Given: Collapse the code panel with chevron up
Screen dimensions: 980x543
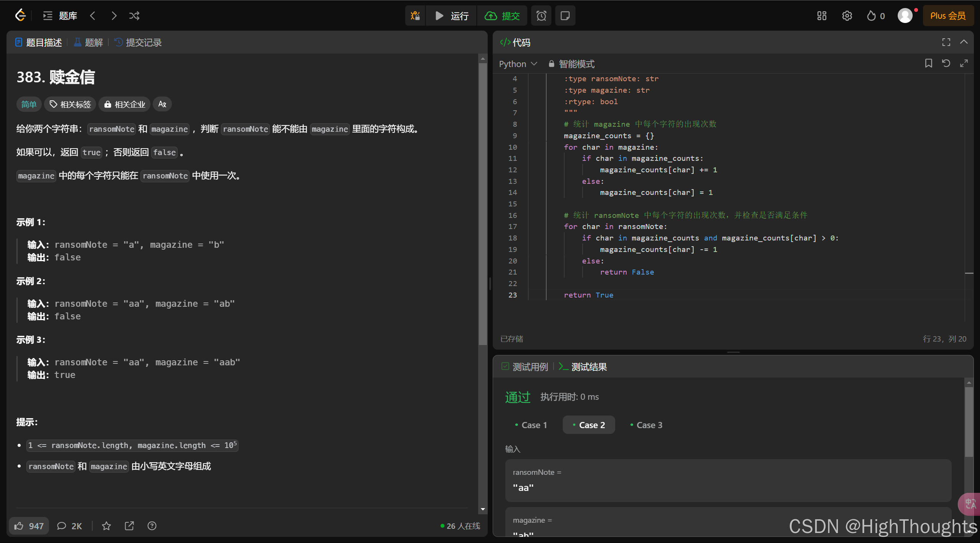Looking at the screenshot, I should pyautogui.click(x=964, y=42).
